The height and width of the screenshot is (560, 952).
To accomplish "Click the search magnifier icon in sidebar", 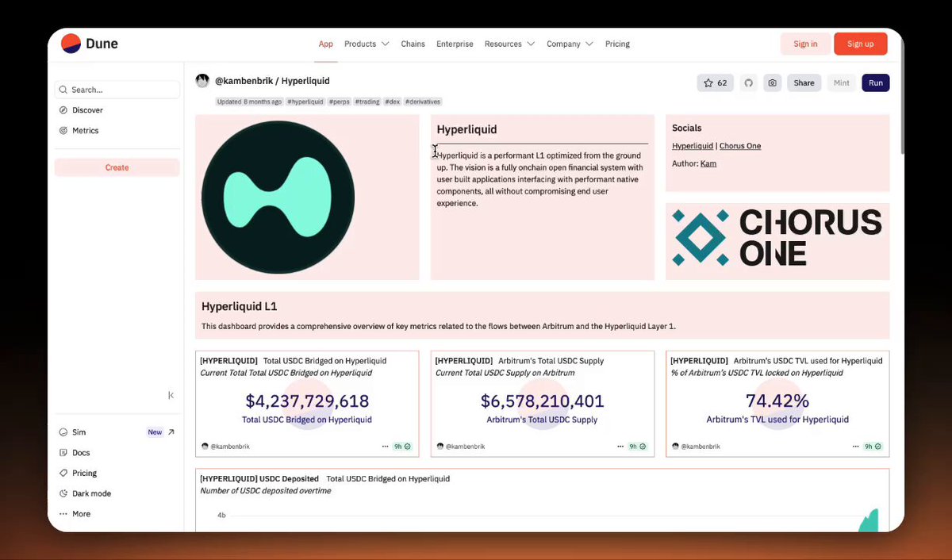I will (63, 90).
